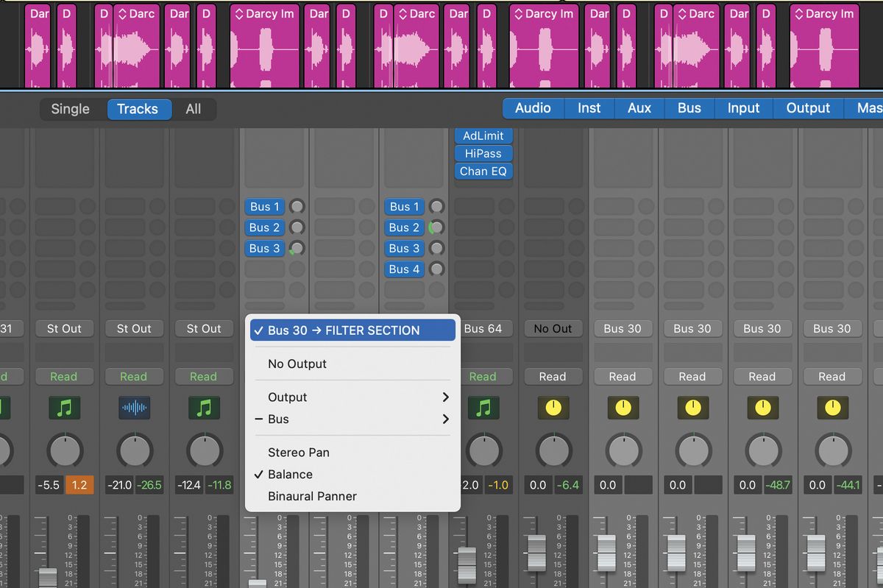The width and height of the screenshot is (883, 588).
Task: Select the blue waveform channel icon
Action: coord(134,408)
